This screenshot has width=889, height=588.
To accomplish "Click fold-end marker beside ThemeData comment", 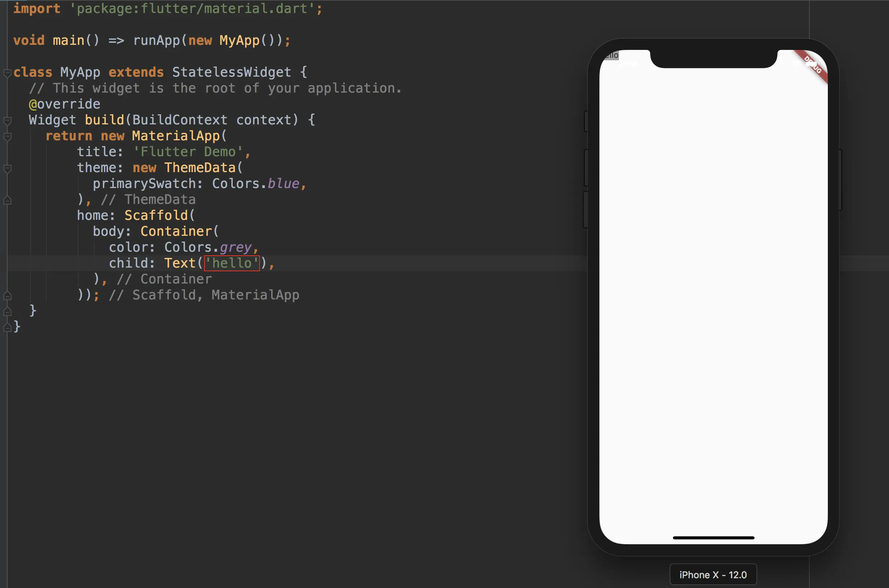I will pos(7,200).
